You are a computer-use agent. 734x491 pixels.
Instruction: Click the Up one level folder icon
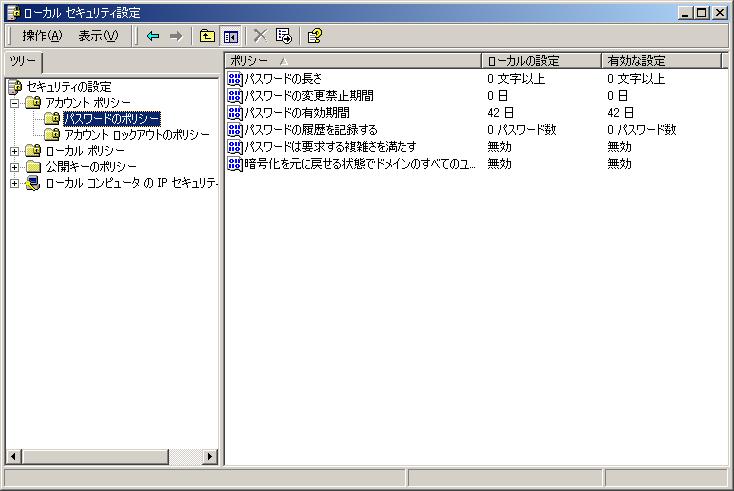pos(207,36)
